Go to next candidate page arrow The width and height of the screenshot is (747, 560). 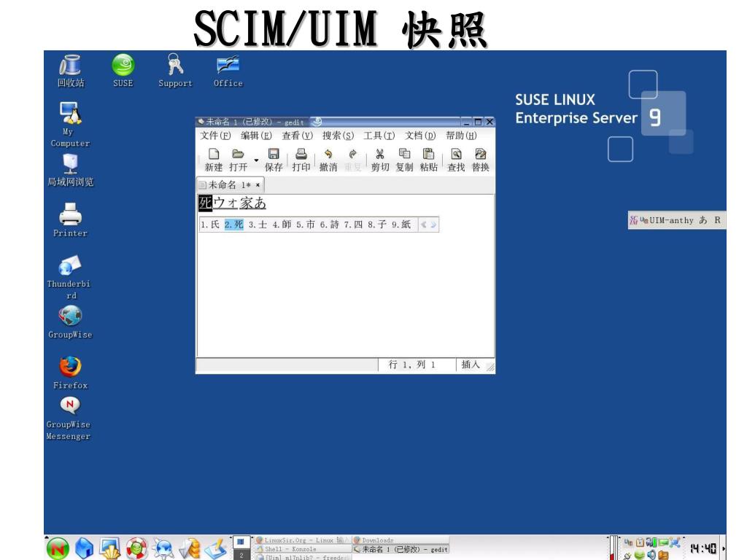[x=433, y=225]
